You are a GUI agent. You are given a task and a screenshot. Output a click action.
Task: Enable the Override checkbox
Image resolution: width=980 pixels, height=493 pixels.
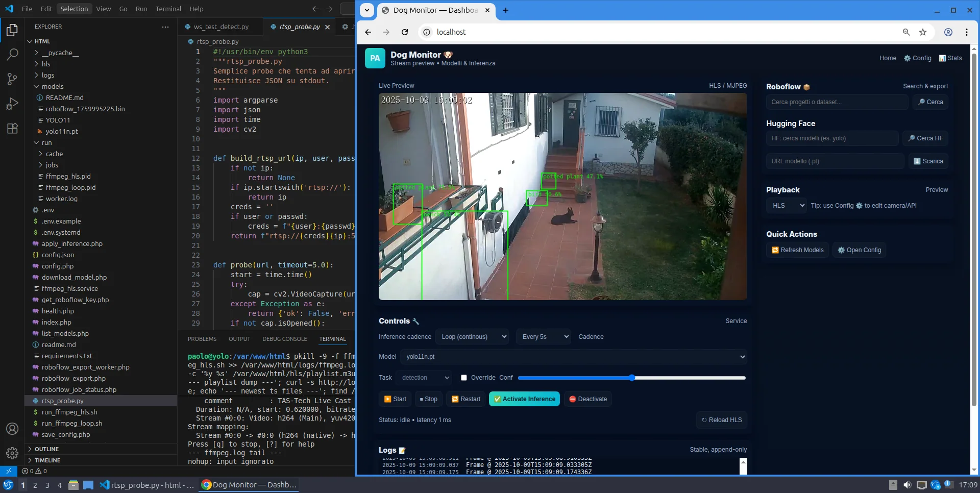coord(464,378)
